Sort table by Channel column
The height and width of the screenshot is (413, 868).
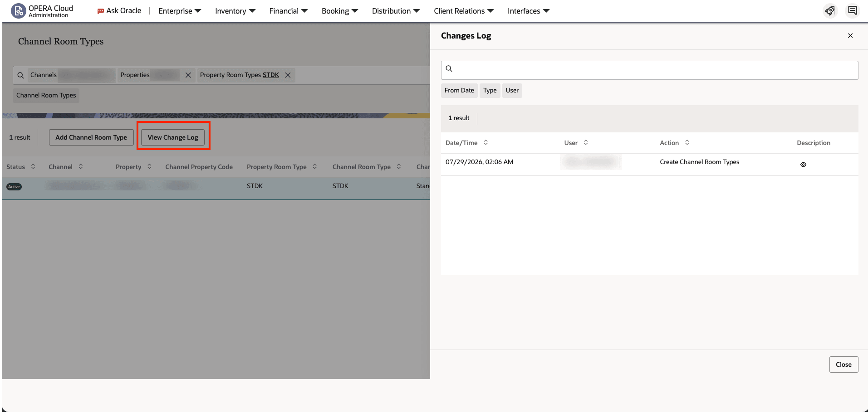pos(81,166)
